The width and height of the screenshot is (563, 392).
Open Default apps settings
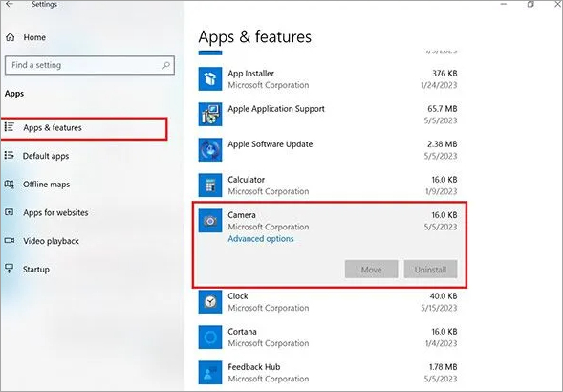pos(46,156)
